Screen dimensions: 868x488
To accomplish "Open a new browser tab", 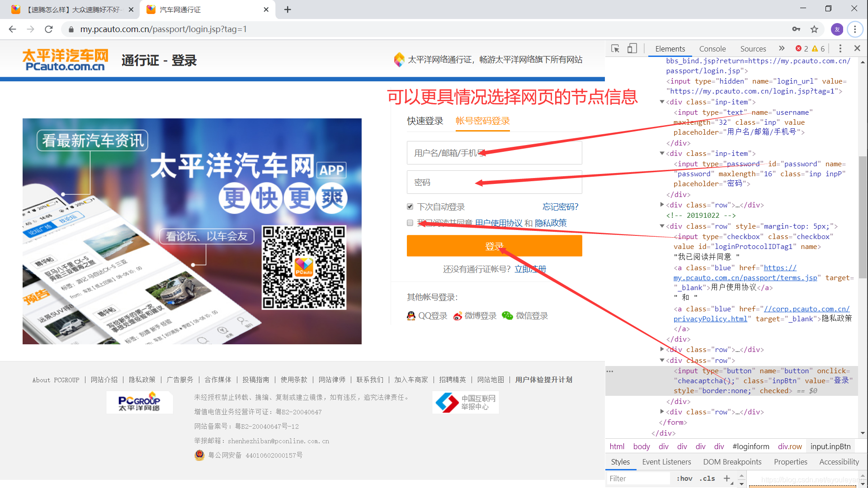I will (288, 9).
